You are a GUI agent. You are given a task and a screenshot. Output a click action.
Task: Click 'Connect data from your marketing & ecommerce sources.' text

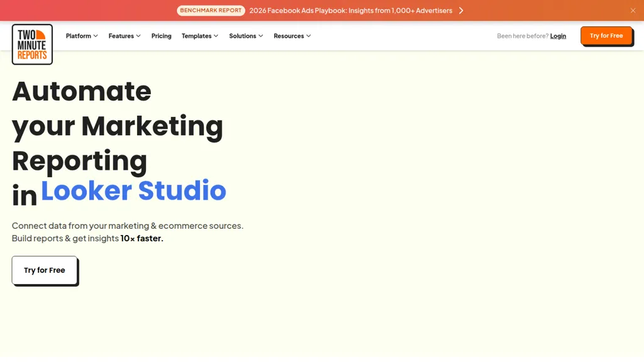point(127,226)
